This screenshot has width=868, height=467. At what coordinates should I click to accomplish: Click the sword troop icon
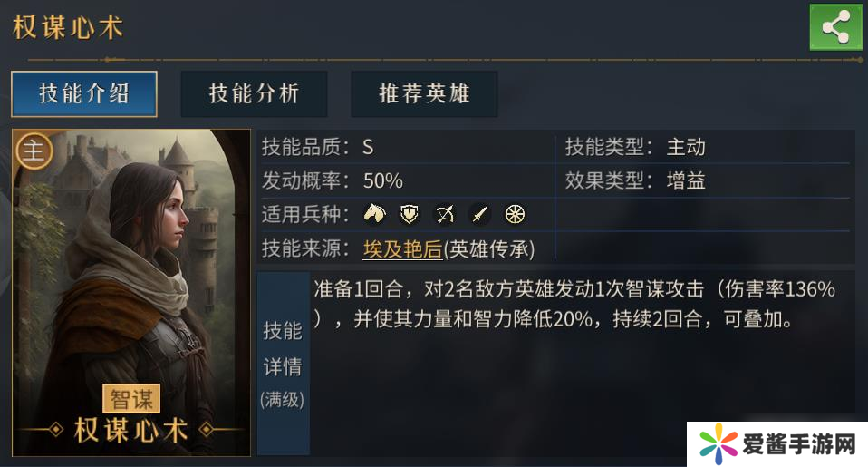(480, 214)
